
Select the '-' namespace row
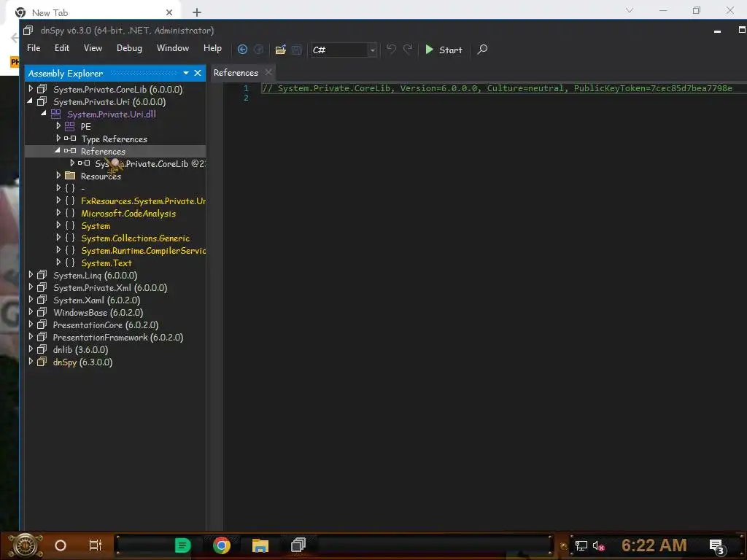point(83,189)
